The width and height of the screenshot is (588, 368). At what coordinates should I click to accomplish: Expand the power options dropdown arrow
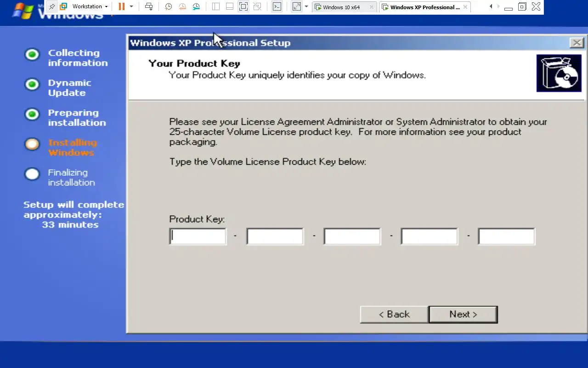tap(131, 7)
